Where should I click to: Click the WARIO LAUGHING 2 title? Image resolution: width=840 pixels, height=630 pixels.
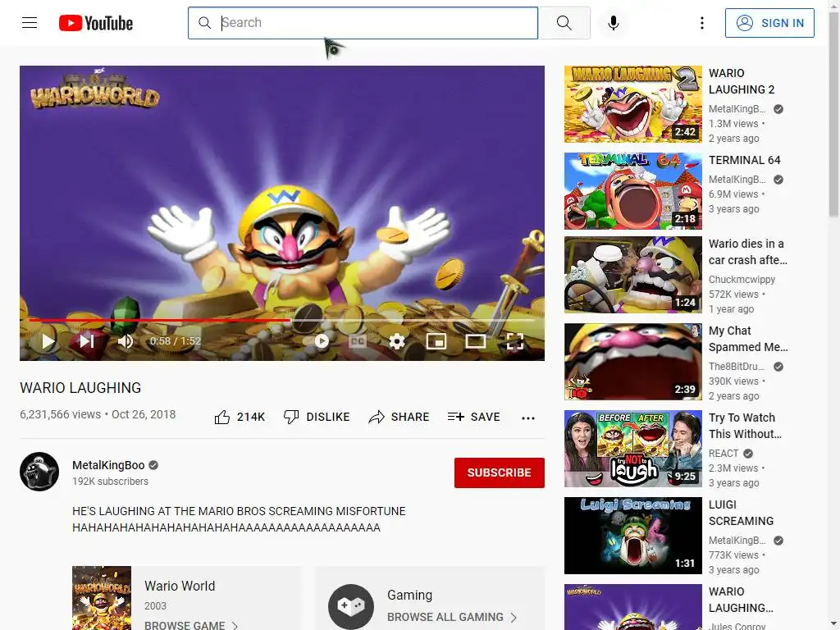742,81
